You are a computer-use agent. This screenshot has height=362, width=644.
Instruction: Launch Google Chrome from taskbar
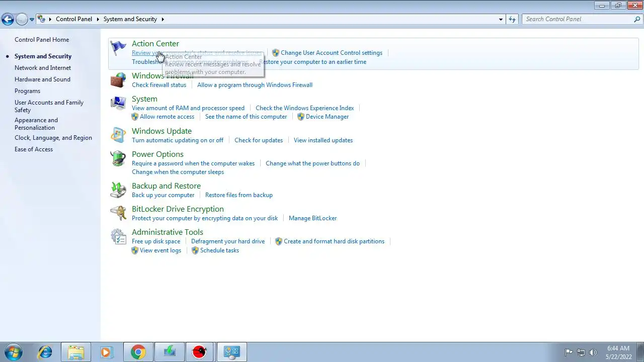[138, 352]
